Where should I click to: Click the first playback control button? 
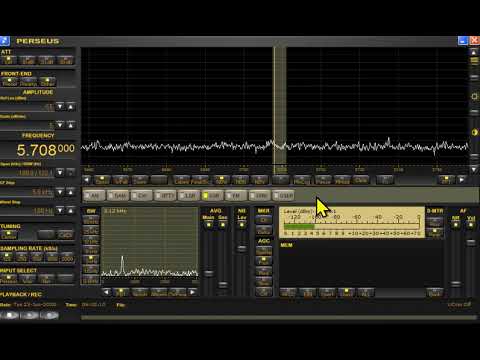tap(10, 315)
